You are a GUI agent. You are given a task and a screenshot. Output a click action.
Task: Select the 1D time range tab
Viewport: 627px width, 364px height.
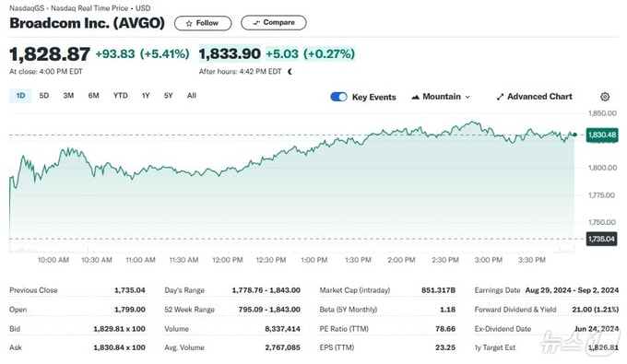[20, 96]
